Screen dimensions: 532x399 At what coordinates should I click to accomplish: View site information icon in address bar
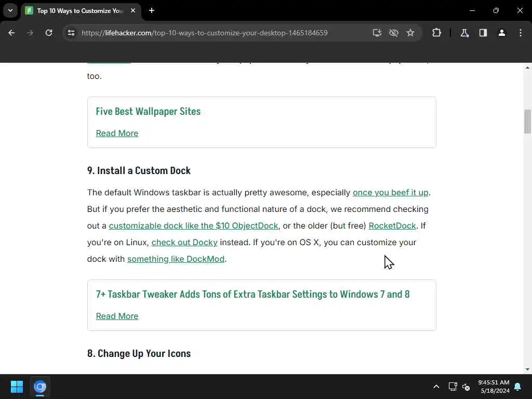71,33
